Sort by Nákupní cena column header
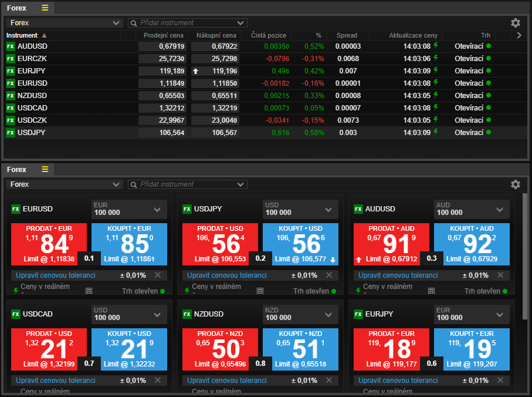The height and width of the screenshot is (397, 532). 216,35
